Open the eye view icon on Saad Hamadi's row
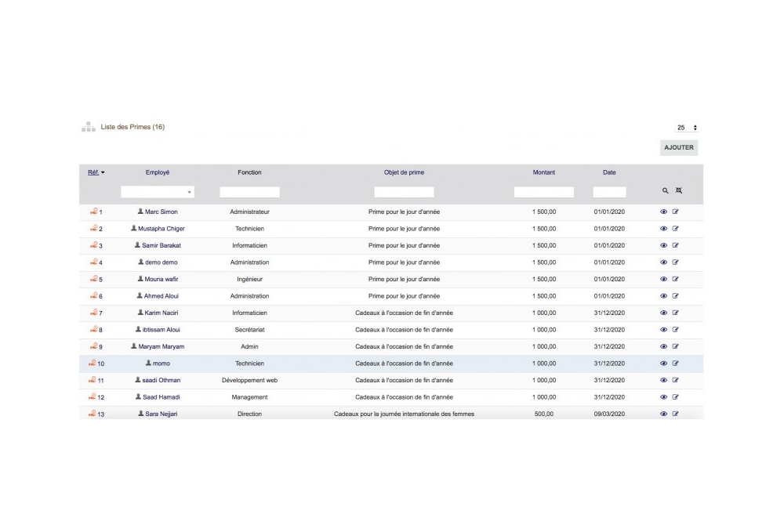Image resolution: width=784 pixels, height=532 pixels. (x=663, y=396)
